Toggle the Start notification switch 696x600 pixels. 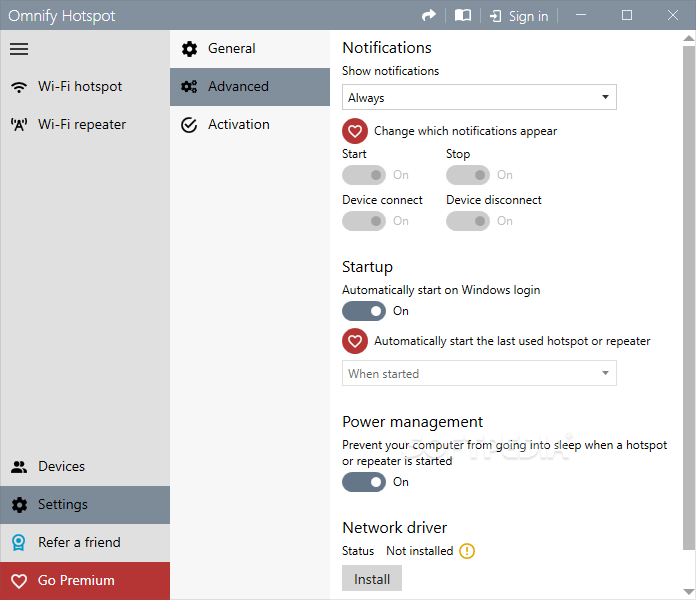pos(364,175)
